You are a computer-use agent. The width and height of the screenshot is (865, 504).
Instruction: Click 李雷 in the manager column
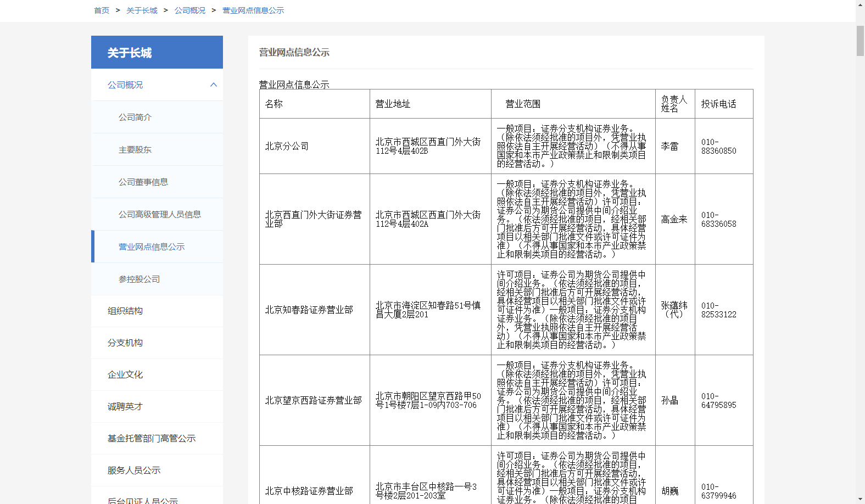[x=670, y=146]
